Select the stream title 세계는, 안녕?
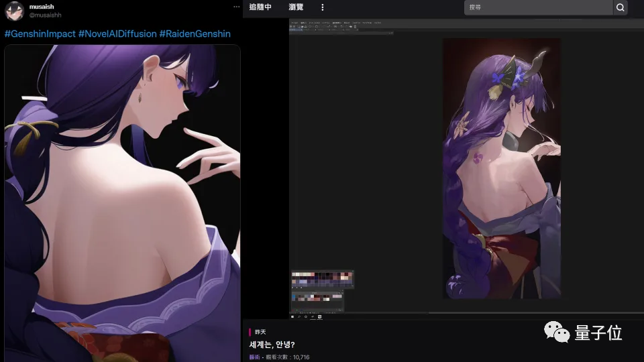 point(272,345)
